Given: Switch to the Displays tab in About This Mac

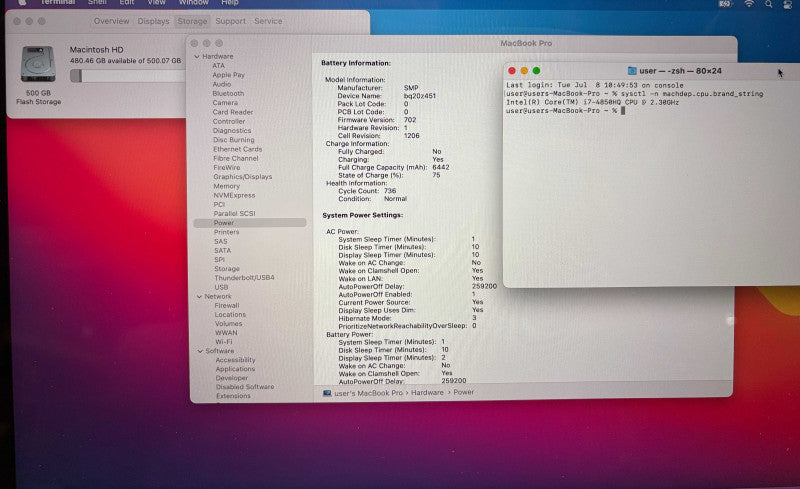Looking at the screenshot, I should coord(153,21).
